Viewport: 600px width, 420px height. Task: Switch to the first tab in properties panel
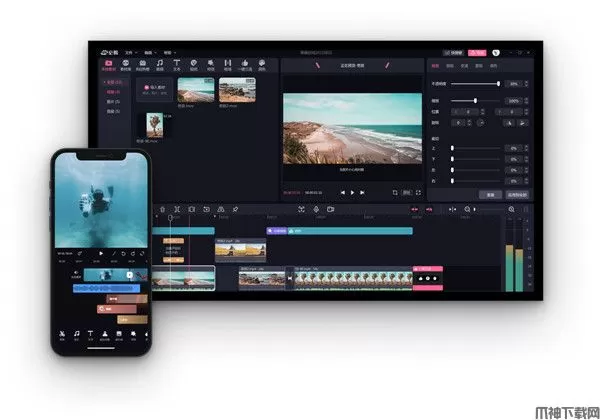click(435, 66)
